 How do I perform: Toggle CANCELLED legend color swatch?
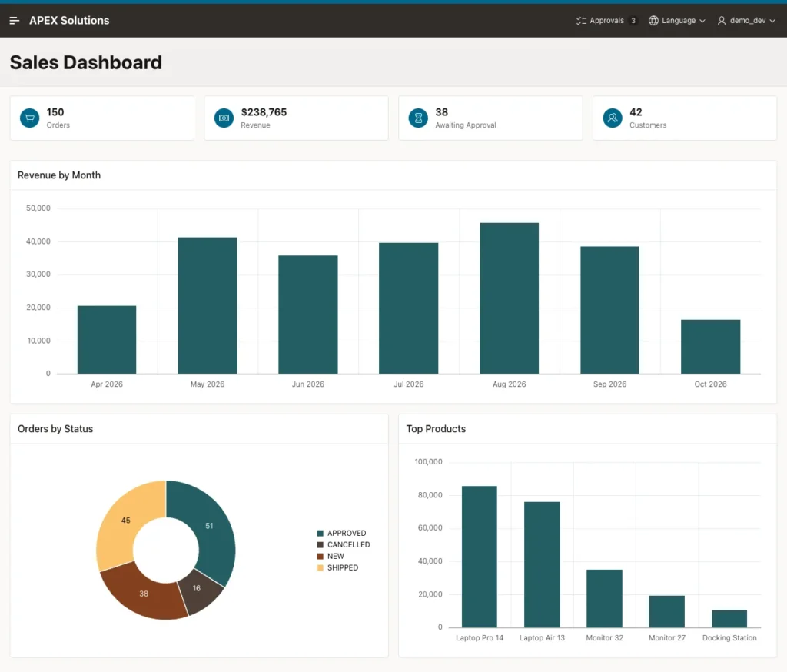click(320, 545)
